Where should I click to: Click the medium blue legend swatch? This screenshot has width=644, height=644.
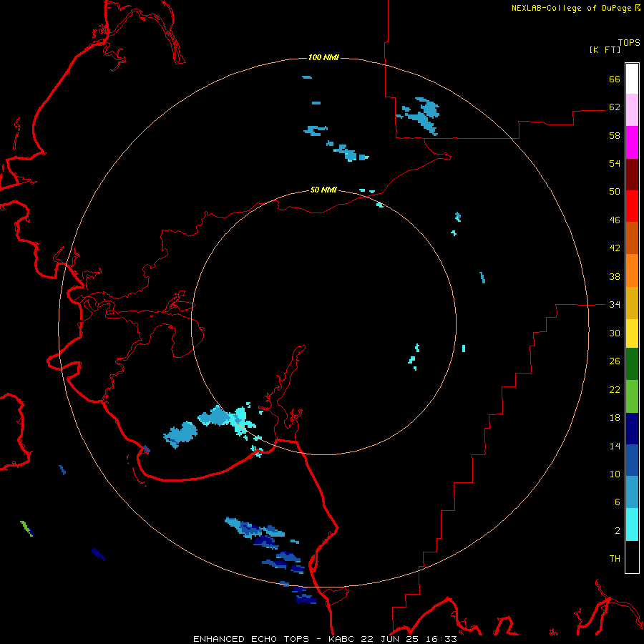click(x=632, y=460)
